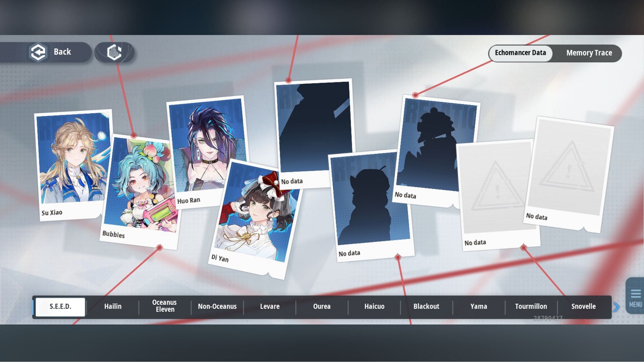Scroll right to reveal more faction tabs
The height and width of the screenshot is (362, 644).
616,306
